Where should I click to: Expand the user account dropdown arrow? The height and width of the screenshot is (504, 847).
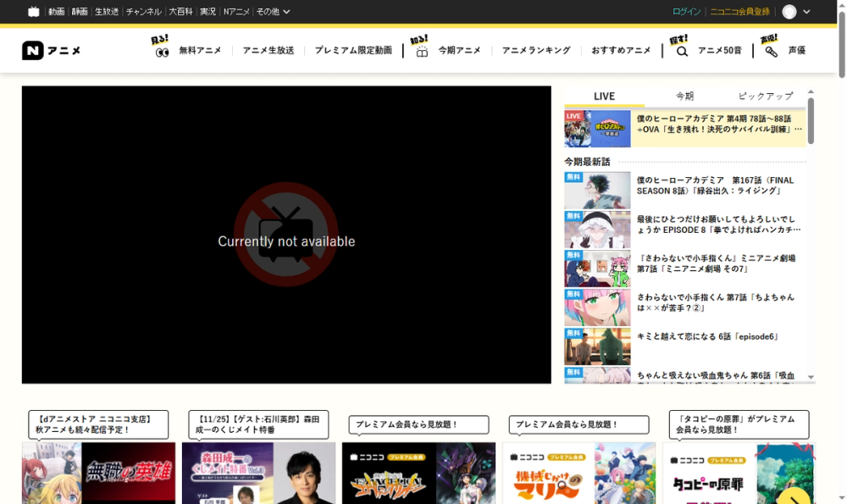coord(806,11)
